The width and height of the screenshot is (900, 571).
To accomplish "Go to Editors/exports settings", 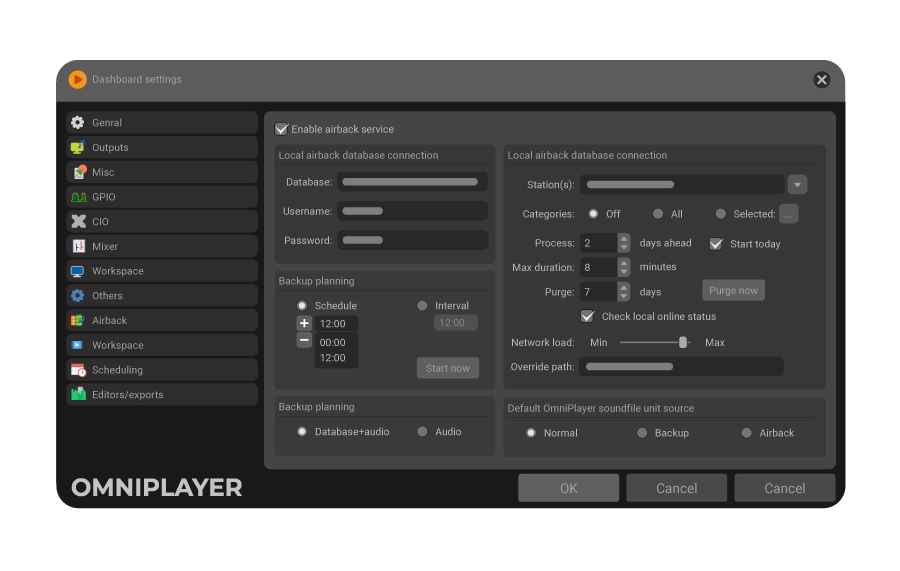I will tap(162, 394).
